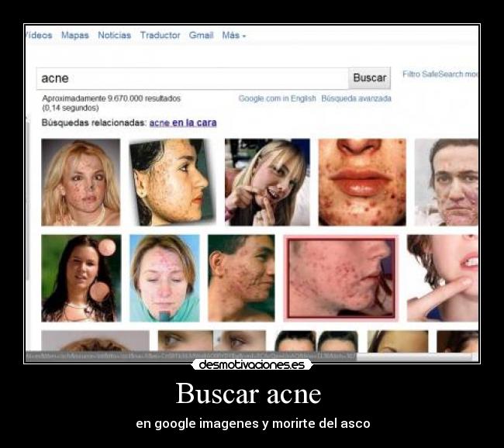This screenshot has width=504, height=448.
Task: Open bottom-row thumbnail showing two dark-haired foreheads
Action: pos(316,341)
